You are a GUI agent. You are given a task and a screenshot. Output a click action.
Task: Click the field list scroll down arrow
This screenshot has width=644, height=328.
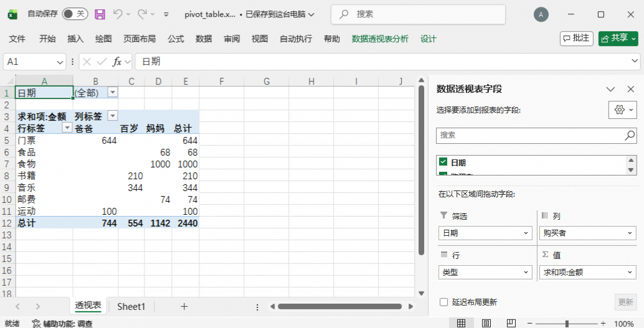tap(632, 171)
